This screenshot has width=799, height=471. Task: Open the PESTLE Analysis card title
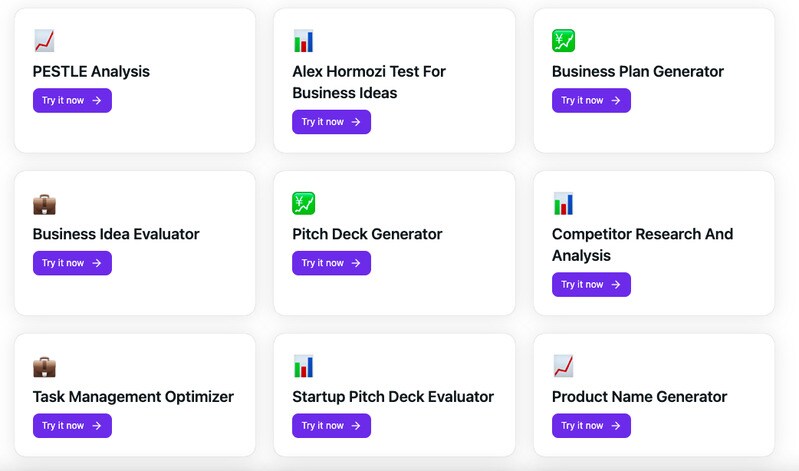(x=91, y=72)
